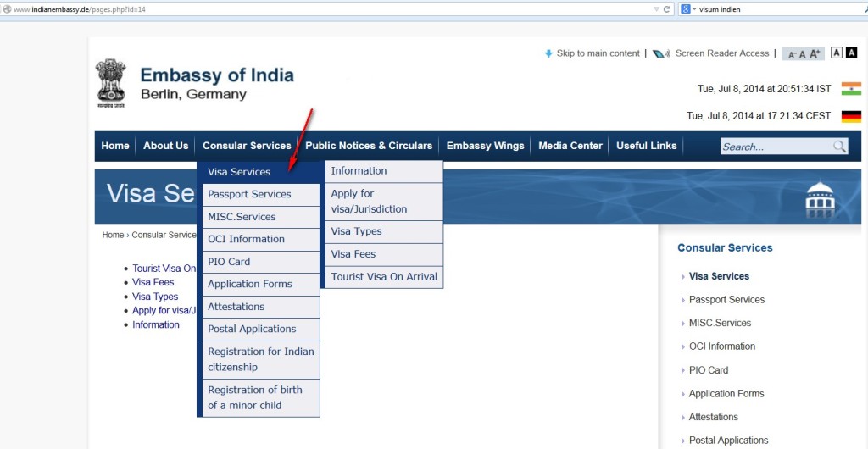Image resolution: width=868 pixels, height=449 pixels.
Task: Open Visa Types in the submenu
Action: point(384,231)
